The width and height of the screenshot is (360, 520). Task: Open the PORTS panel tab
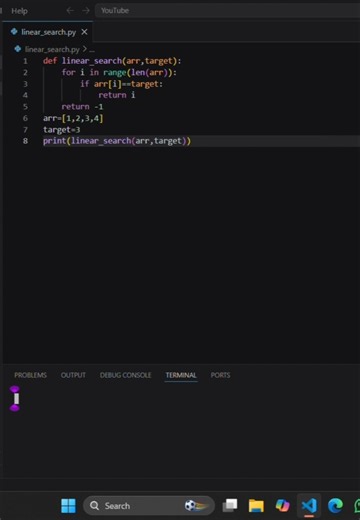pos(220,375)
